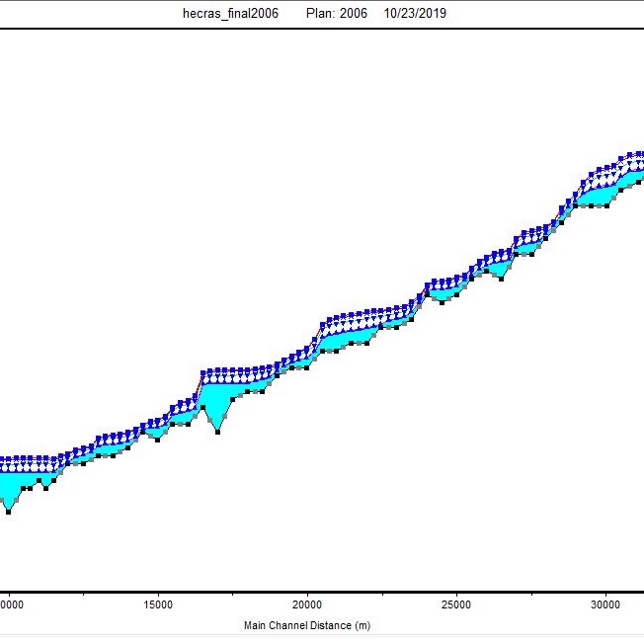The image size is (644, 644).
Task: Click the partially visible 0000 x-axis tick label
Action: pos(10,605)
